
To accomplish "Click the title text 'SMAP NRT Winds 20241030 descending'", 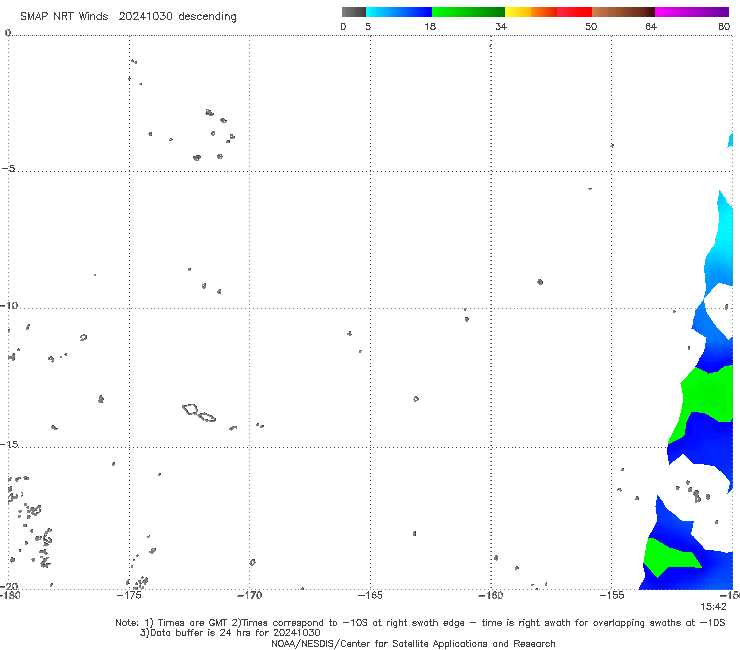I will (128, 16).
